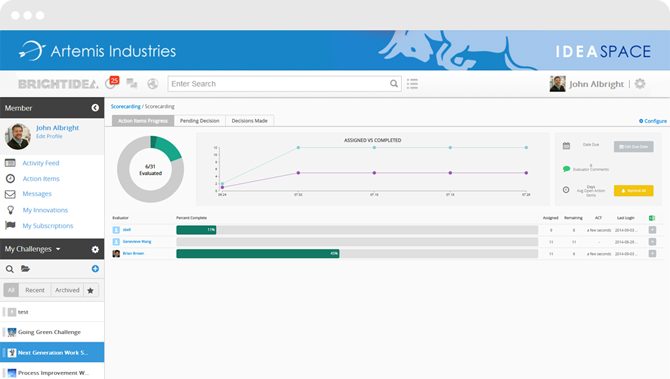Viewport: 670px width, 379px height.
Task: Open the settings gear beside John Albright
Action: coord(640,84)
